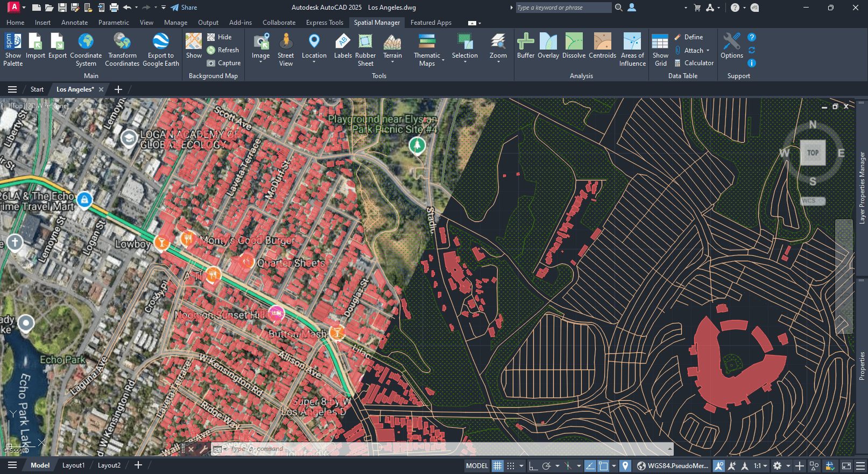Open the Attach dropdown arrow
The image size is (868, 474).
pos(708,51)
